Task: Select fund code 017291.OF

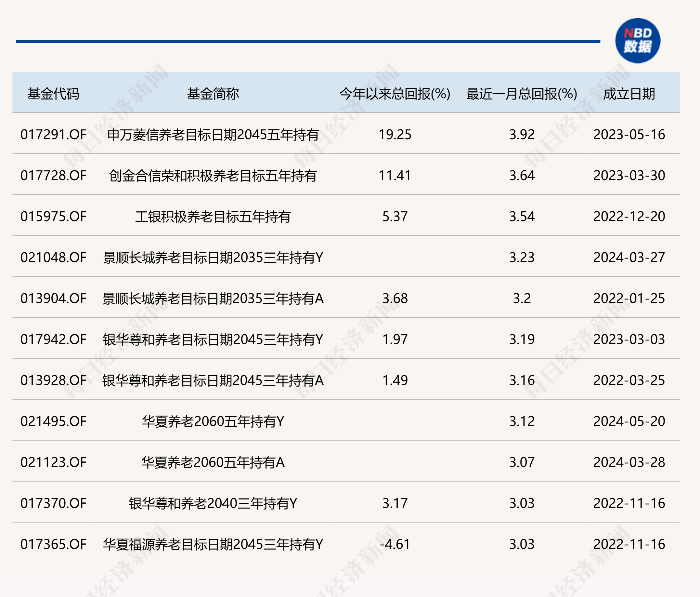Action: (x=53, y=135)
